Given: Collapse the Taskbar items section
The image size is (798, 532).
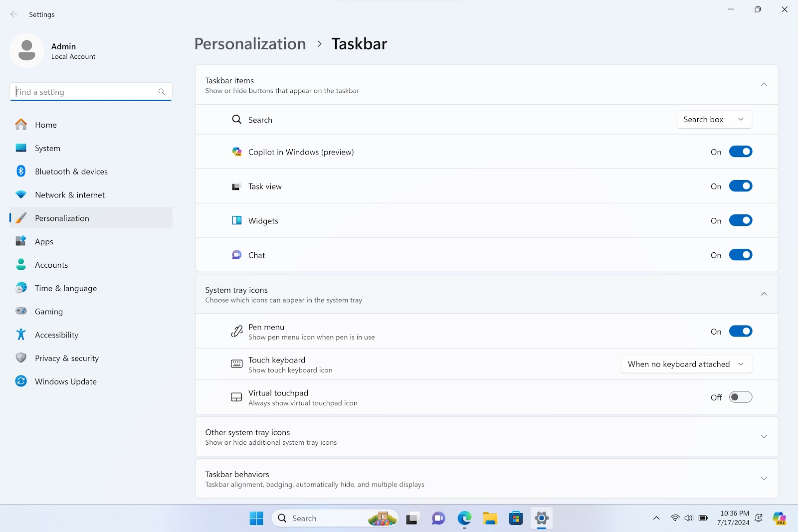Looking at the screenshot, I should (764, 85).
